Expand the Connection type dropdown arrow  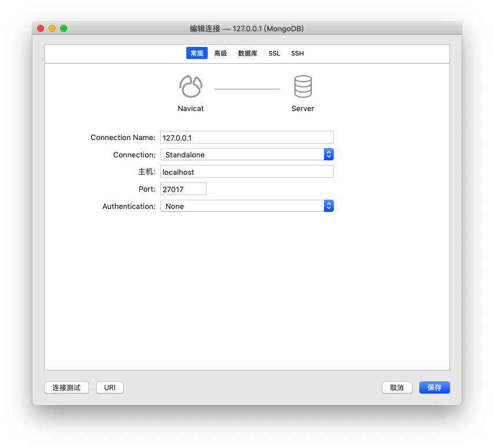(329, 155)
